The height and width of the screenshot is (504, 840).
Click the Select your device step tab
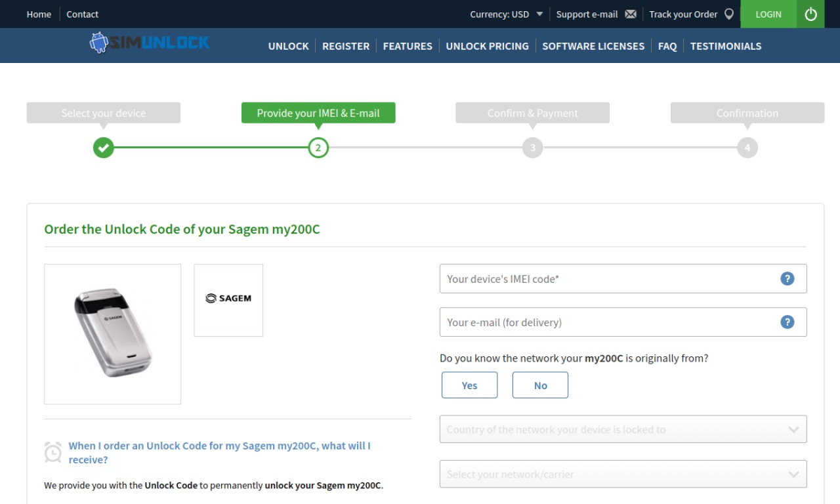[104, 113]
